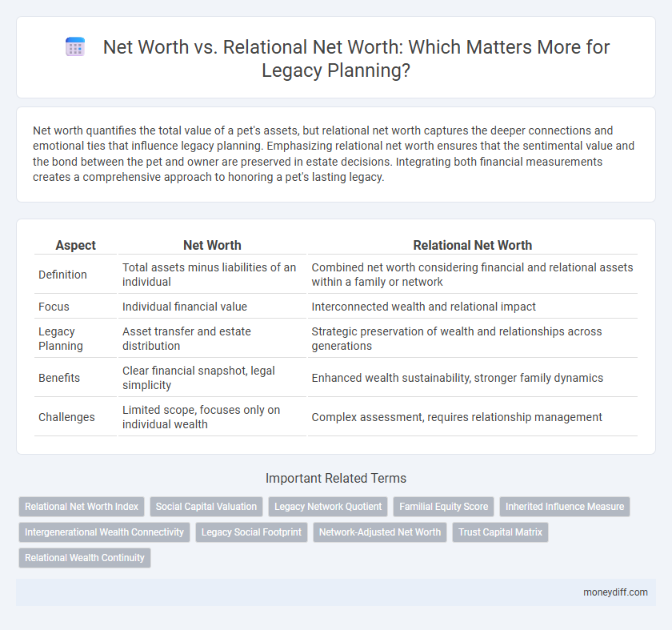
Task: Click 'Limited scope, focuses only on individual wealth' cell
Action: pyautogui.click(x=212, y=417)
